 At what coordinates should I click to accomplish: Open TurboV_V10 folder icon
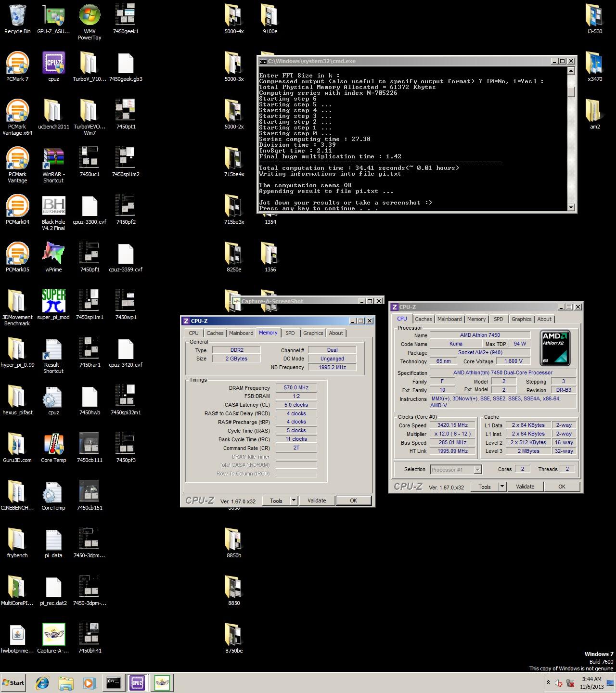pos(90,67)
